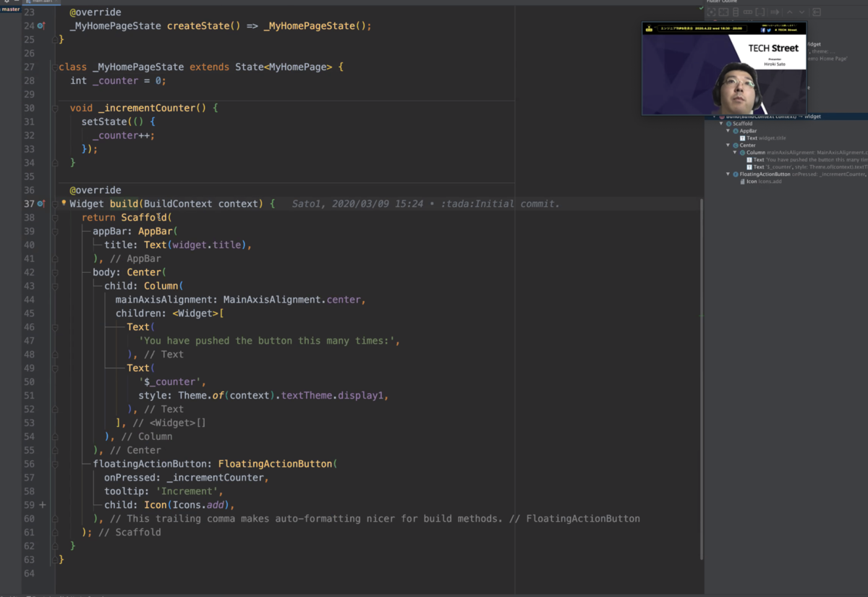This screenshot has width=868, height=597.
Task: Select the highlighted build(BuildContext context) outline row
Action: point(786,117)
